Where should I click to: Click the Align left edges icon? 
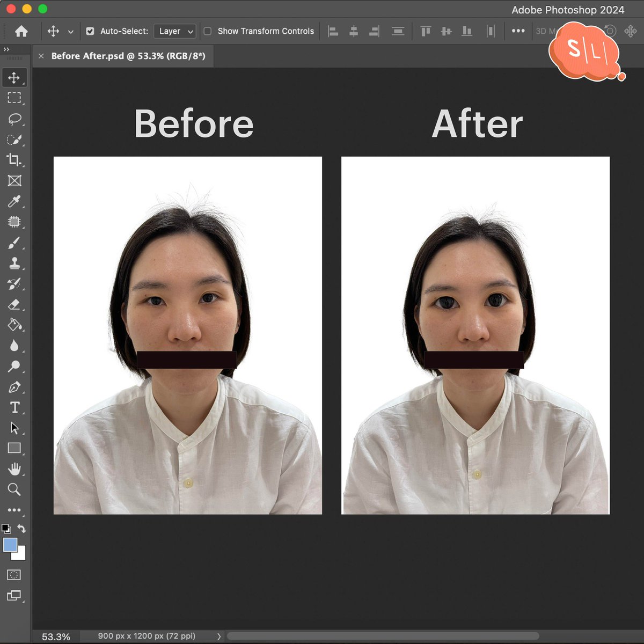point(333,31)
